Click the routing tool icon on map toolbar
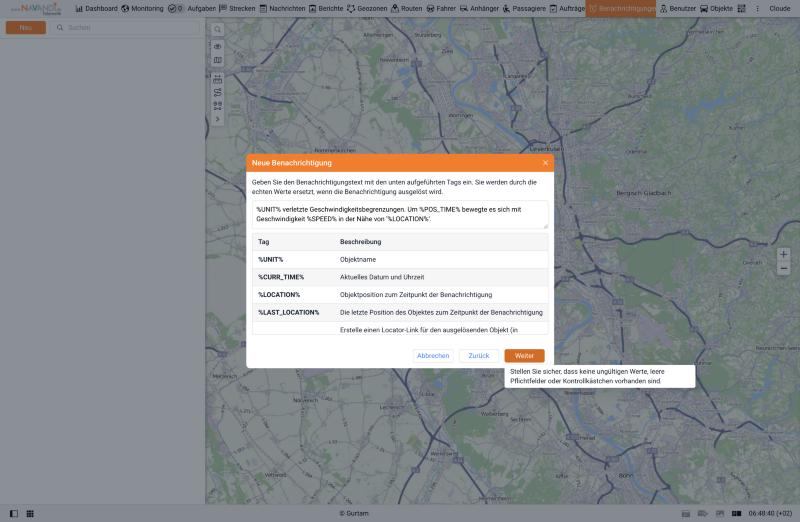The width and height of the screenshot is (800, 522). coord(217,92)
